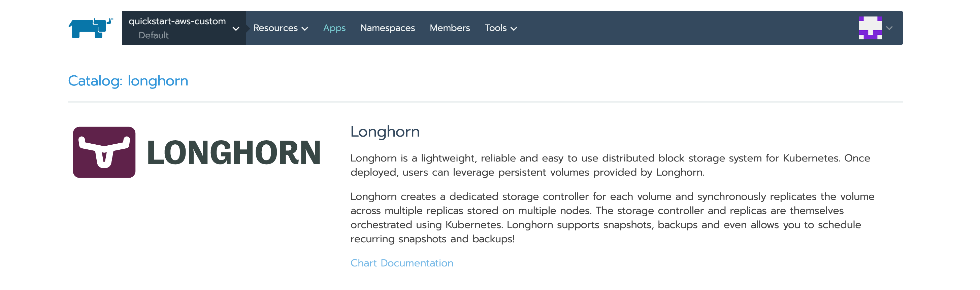Open the Resources dropdown menu
Image resolution: width=980 pixels, height=290 pixels.
tap(281, 28)
